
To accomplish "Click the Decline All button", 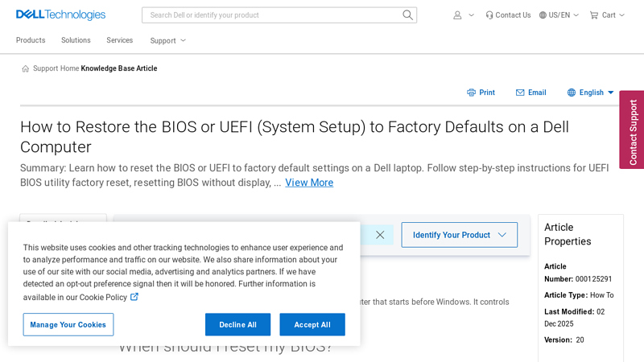I will coord(237,325).
